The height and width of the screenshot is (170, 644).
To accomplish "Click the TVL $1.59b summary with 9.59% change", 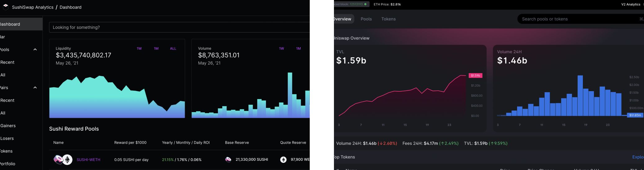I will pyautogui.click(x=486, y=143).
